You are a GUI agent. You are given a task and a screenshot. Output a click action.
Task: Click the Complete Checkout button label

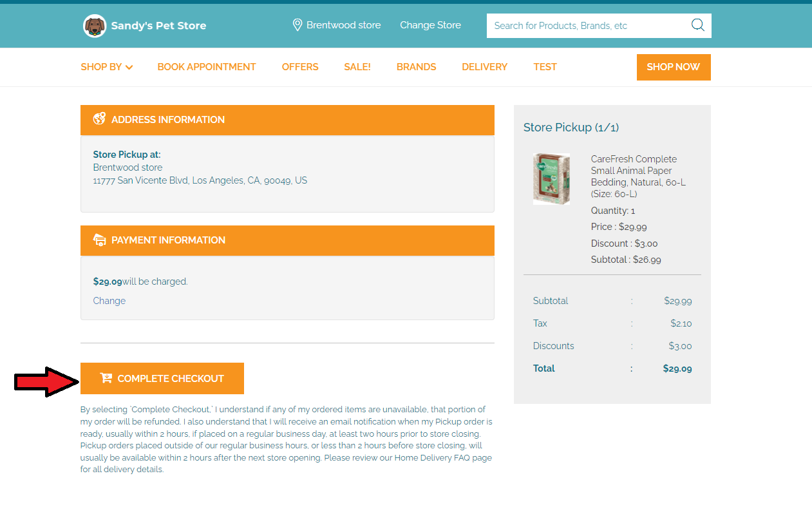tap(171, 378)
